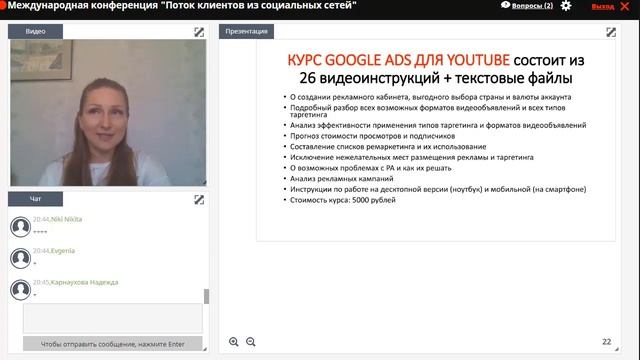Click the slide number 22
Image resolution: width=640 pixels, height=360 pixels.
(607, 342)
